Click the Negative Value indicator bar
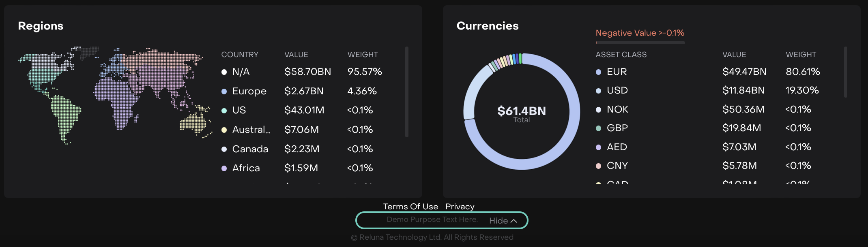The height and width of the screenshot is (247, 868). [x=640, y=43]
